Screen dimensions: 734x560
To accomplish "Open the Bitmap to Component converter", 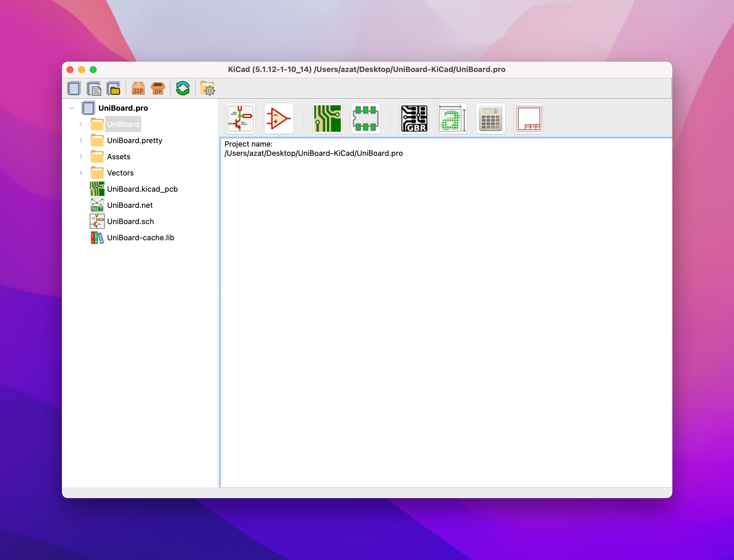I will (x=452, y=119).
